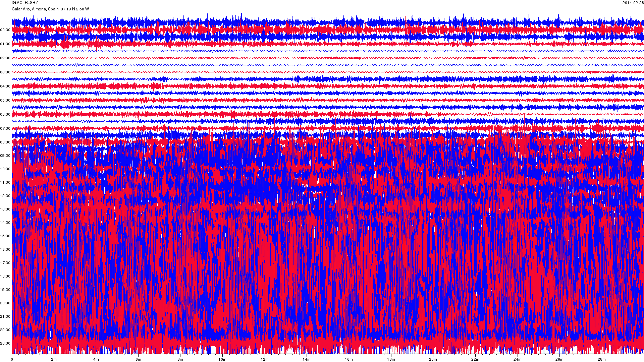Select the 2m axis tick label
Image resolution: width=644 pixels, height=362 pixels.
54,360
